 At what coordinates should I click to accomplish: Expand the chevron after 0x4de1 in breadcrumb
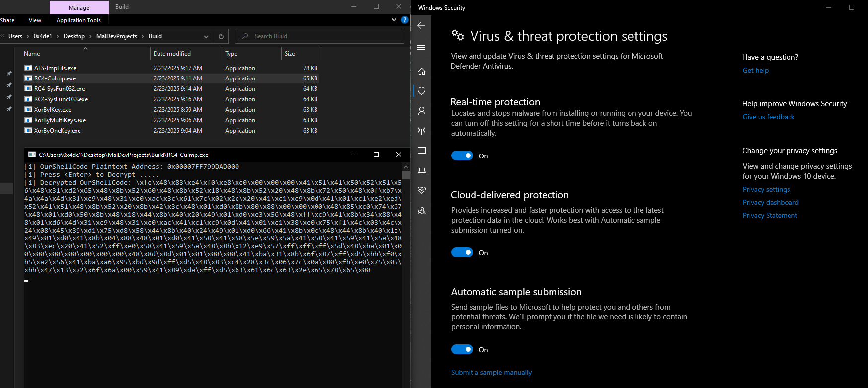tap(58, 36)
